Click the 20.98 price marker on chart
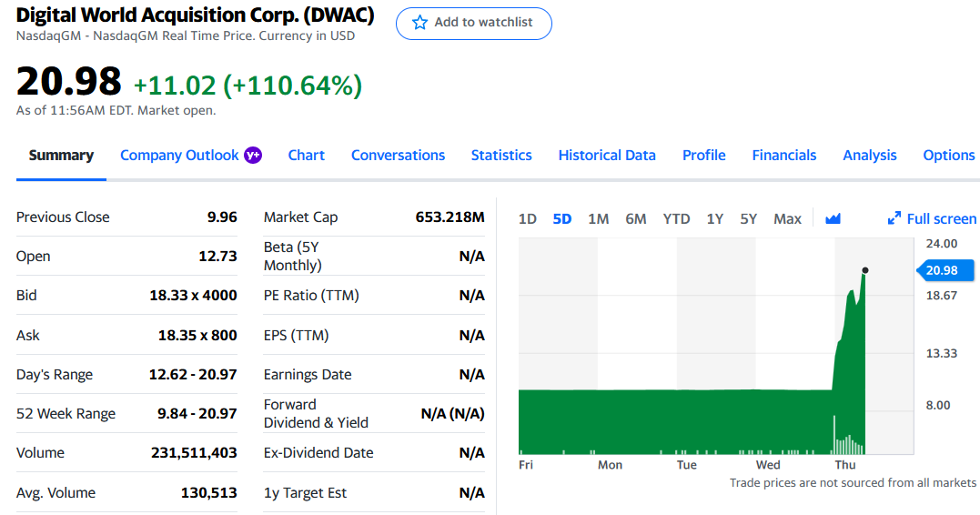The height and width of the screenshot is (515, 980). (945, 270)
